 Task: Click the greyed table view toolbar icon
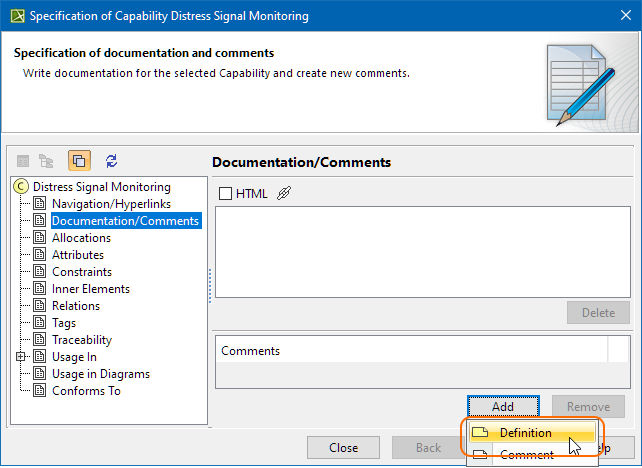click(x=23, y=160)
